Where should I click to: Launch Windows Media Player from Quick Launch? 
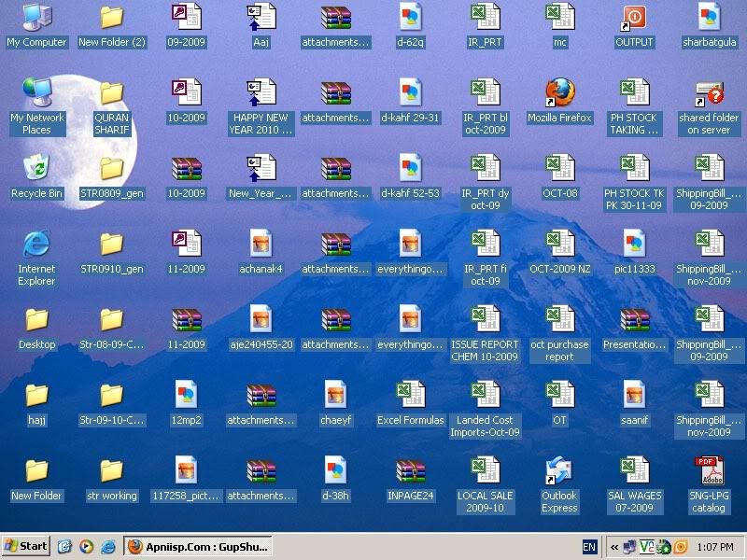[86, 547]
